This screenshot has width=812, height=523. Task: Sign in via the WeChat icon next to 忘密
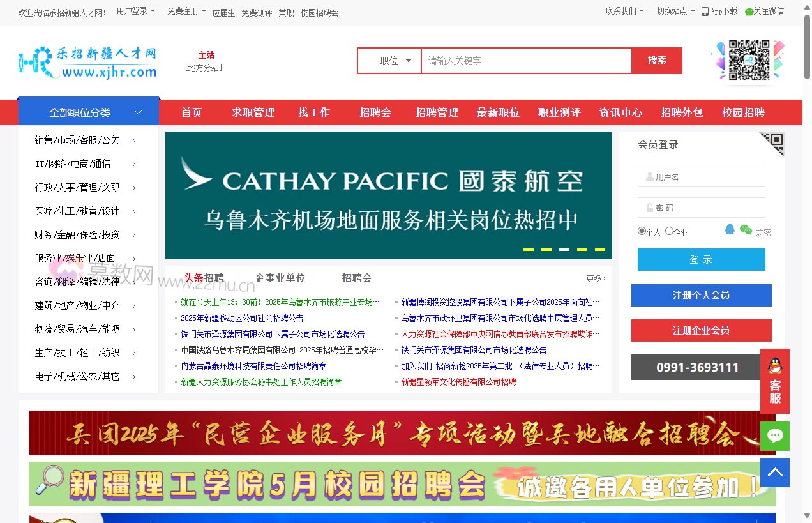(x=745, y=229)
